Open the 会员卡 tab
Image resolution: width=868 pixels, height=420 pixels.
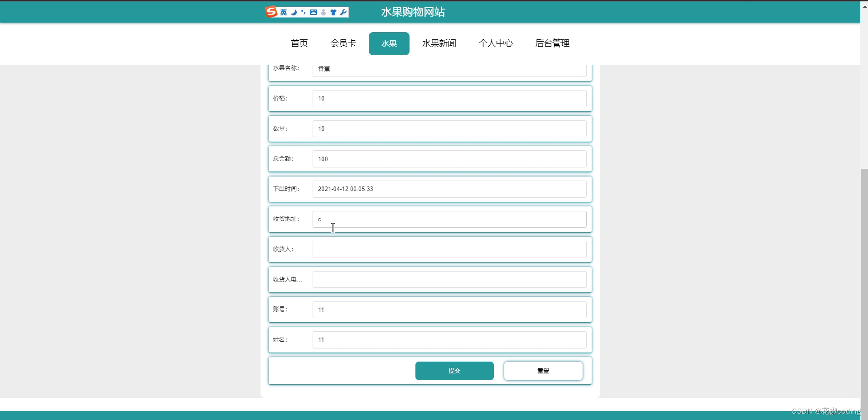point(343,43)
